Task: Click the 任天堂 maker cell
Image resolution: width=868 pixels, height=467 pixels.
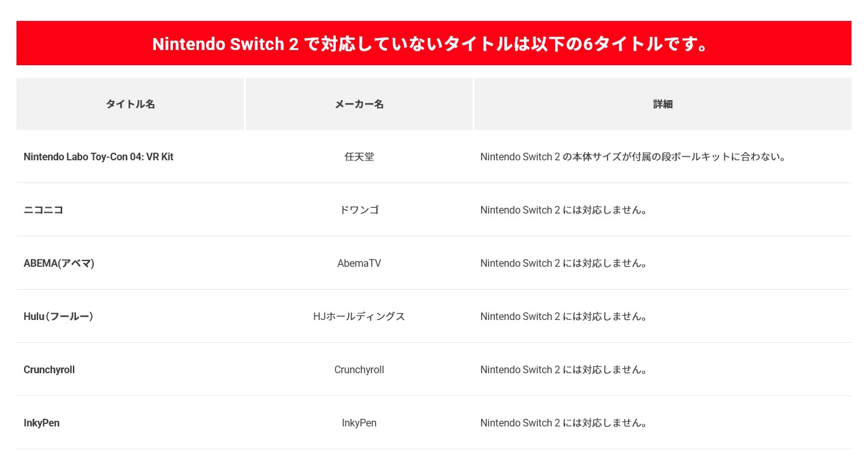Action: 359,157
